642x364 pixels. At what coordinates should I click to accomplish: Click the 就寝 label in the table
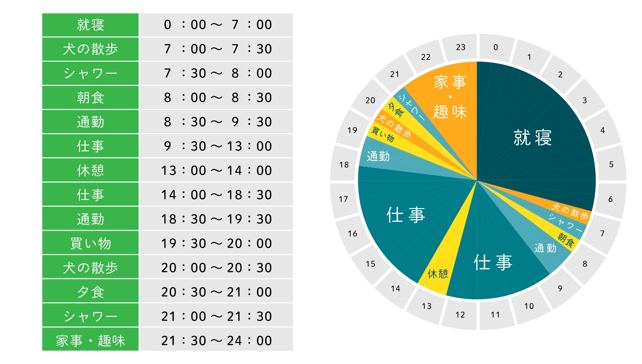click(90, 25)
